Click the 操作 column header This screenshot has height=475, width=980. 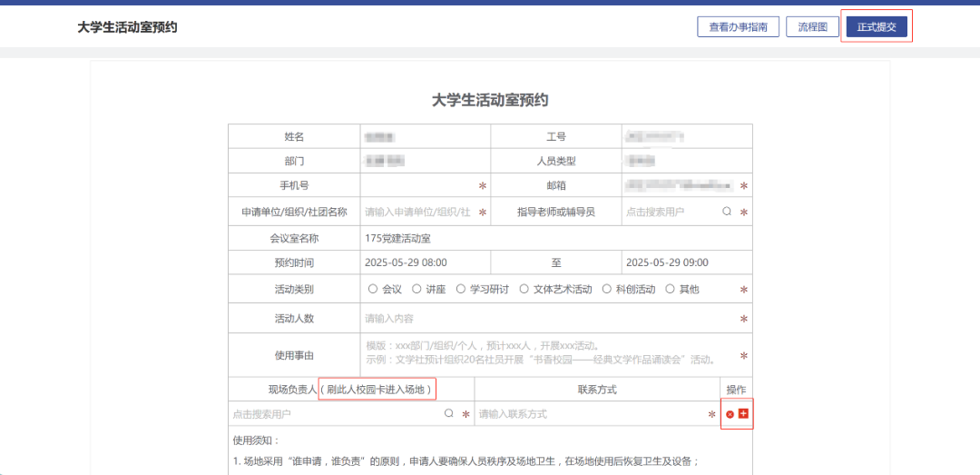point(736,390)
